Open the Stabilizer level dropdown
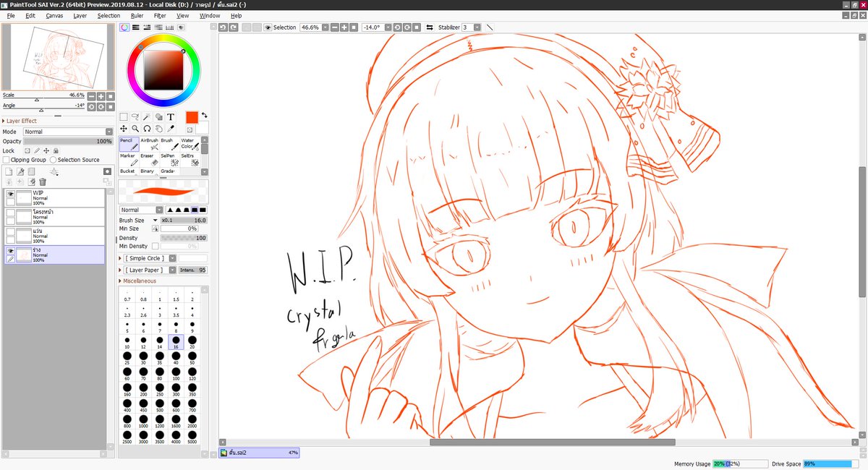Screen dimensions: 868x470 tap(477, 27)
